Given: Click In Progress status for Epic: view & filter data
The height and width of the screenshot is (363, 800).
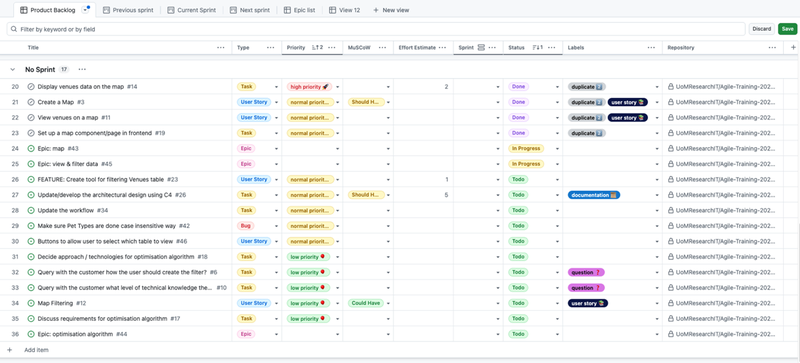Looking at the screenshot, I should (526, 164).
